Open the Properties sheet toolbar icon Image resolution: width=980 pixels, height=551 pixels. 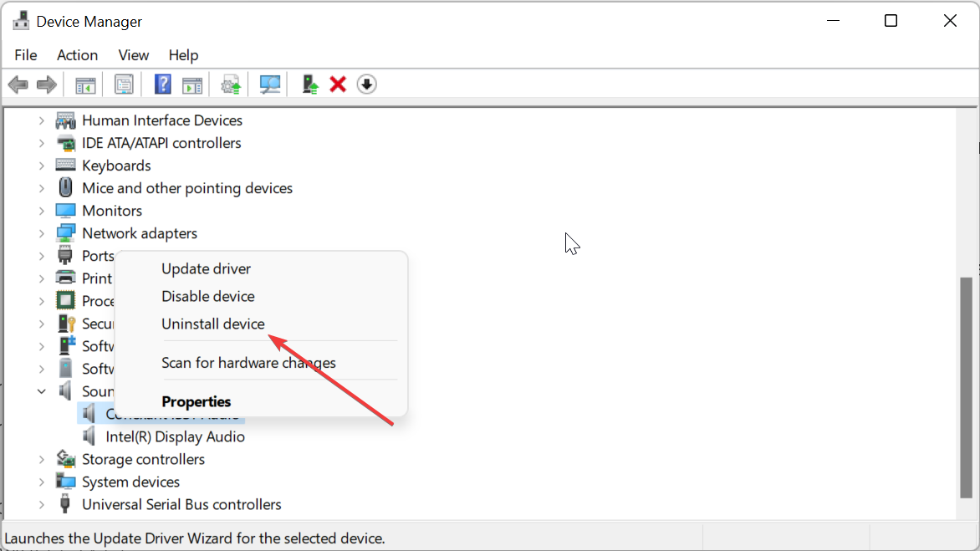(x=124, y=84)
